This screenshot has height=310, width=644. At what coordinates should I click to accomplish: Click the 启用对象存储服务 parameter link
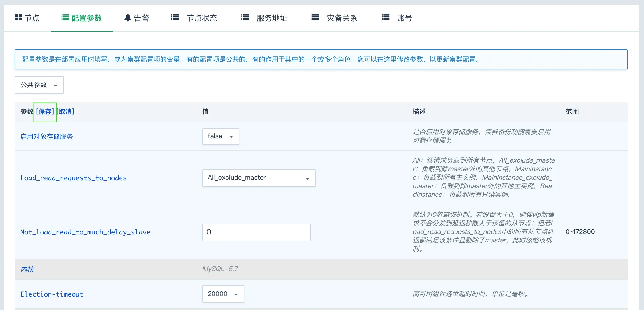46,136
